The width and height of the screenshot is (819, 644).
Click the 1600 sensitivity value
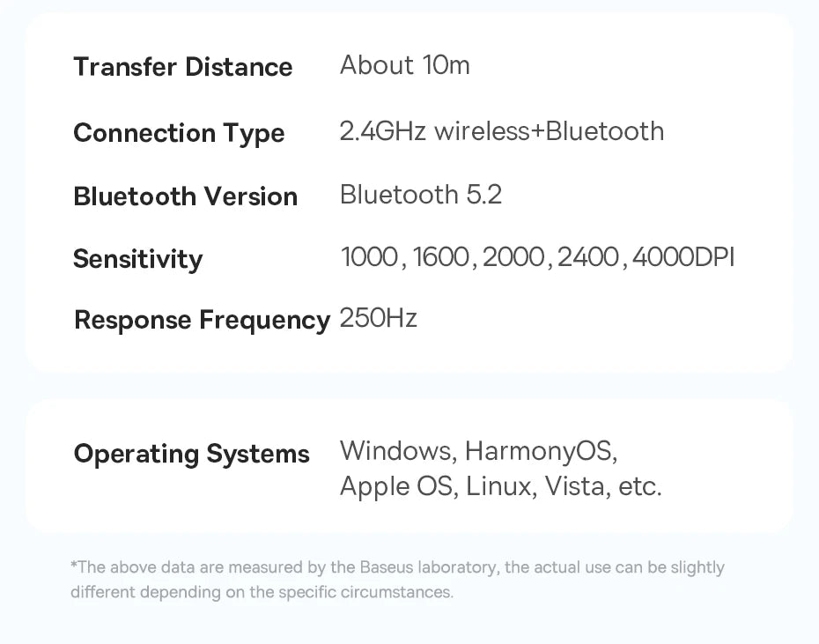(441, 257)
